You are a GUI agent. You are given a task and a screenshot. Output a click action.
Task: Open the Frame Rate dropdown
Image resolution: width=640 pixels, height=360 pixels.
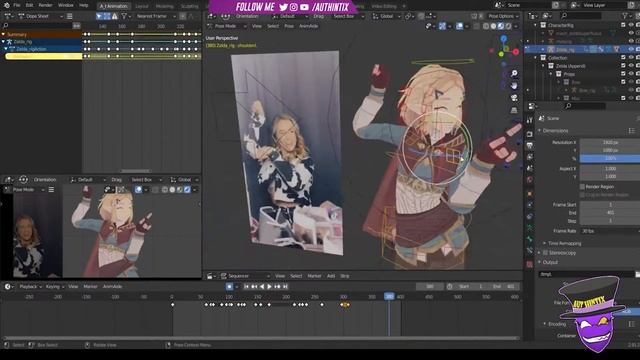pos(610,231)
